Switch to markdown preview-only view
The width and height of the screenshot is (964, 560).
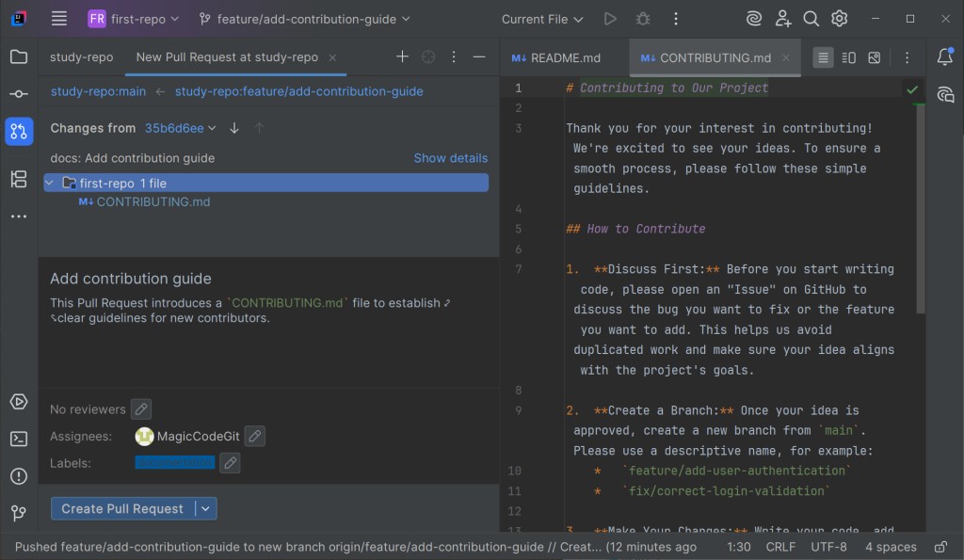[x=875, y=57]
